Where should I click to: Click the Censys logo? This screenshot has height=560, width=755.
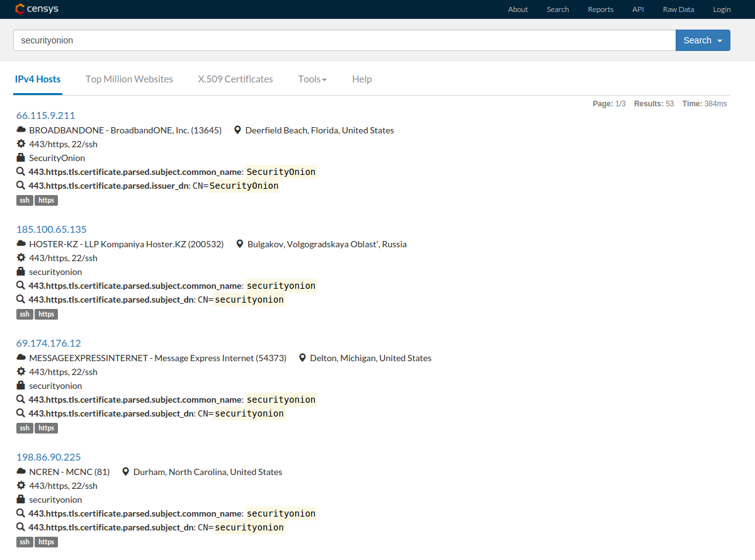coord(37,9)
